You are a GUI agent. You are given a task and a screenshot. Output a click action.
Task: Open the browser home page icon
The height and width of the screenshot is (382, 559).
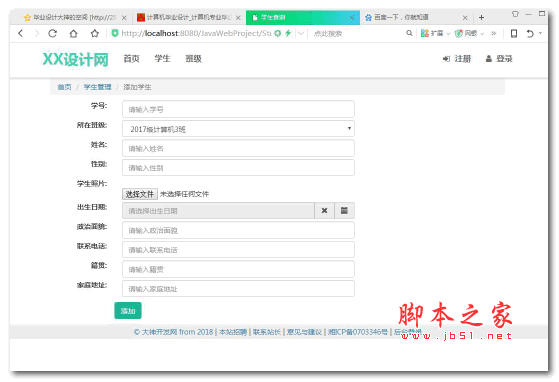[73, 33]
